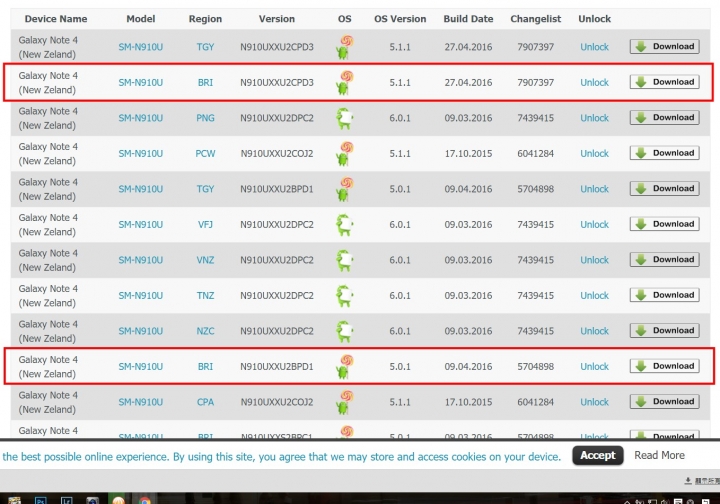Open the SM-N910U model link in the NZC row
The image size is (720, 504).
pos(141,331)
